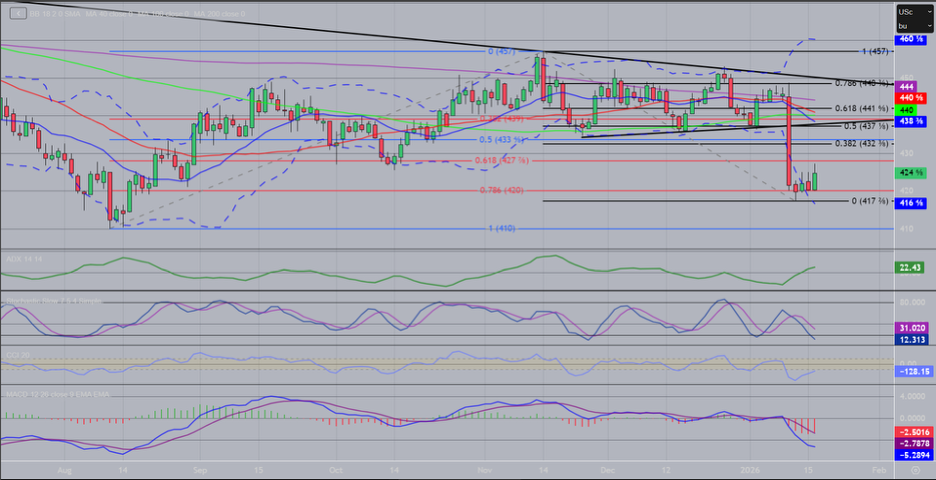936x480 pixels.
Task: Click the purple 31.020 stochastic value label
Action: pyautogui.click(x=910, y=327)
